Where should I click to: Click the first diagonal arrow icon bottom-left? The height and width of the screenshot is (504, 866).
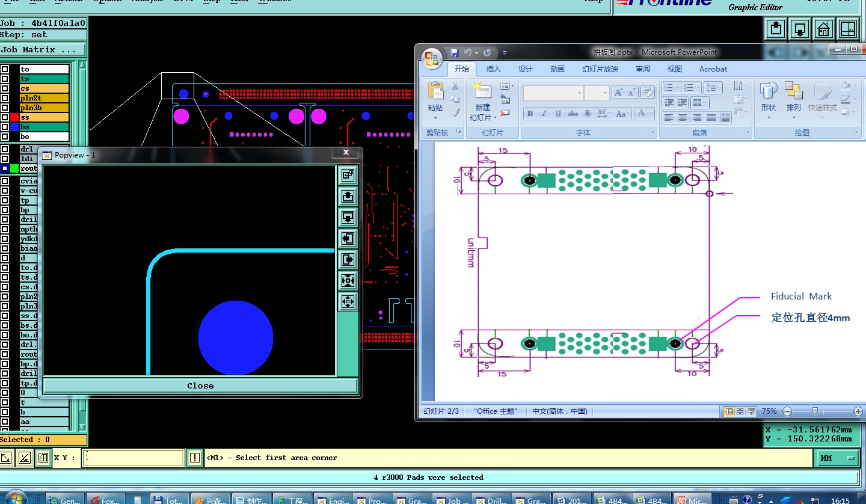tap(7, 458)
